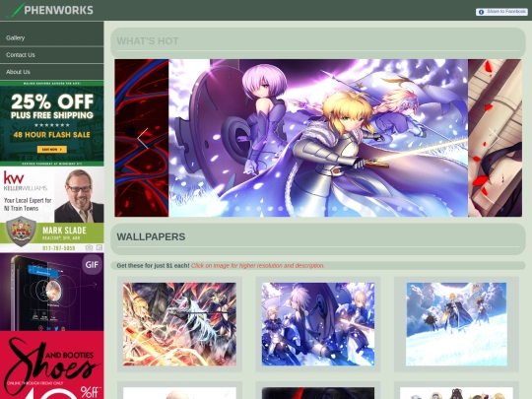Click the Phenworks logo in header
This screenshot has width=532, height=399.
(49, 10)
